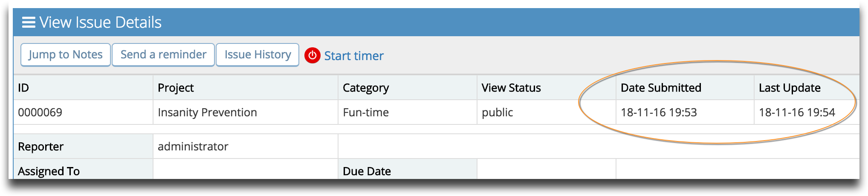Click Last Update value 18-11-16 19:54
868x196 pixels.
(797, 112)
